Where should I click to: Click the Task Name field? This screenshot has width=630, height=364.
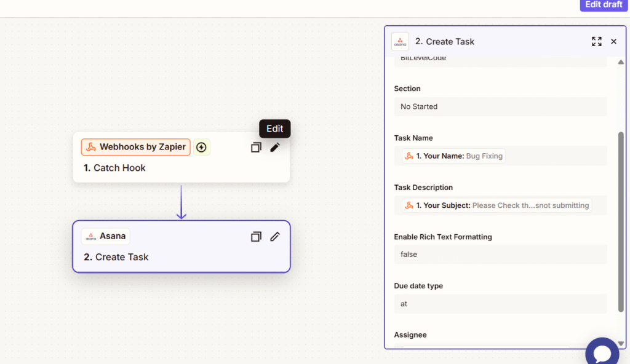point(500,156)
